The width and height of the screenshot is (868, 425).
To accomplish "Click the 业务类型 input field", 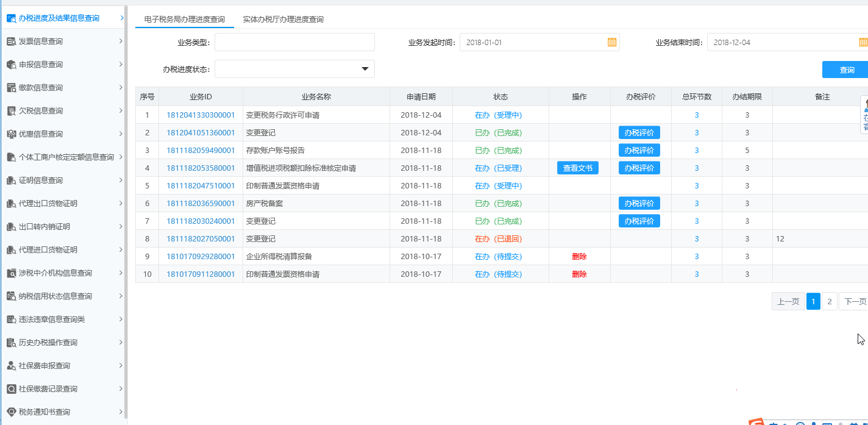I will point(294,42).
